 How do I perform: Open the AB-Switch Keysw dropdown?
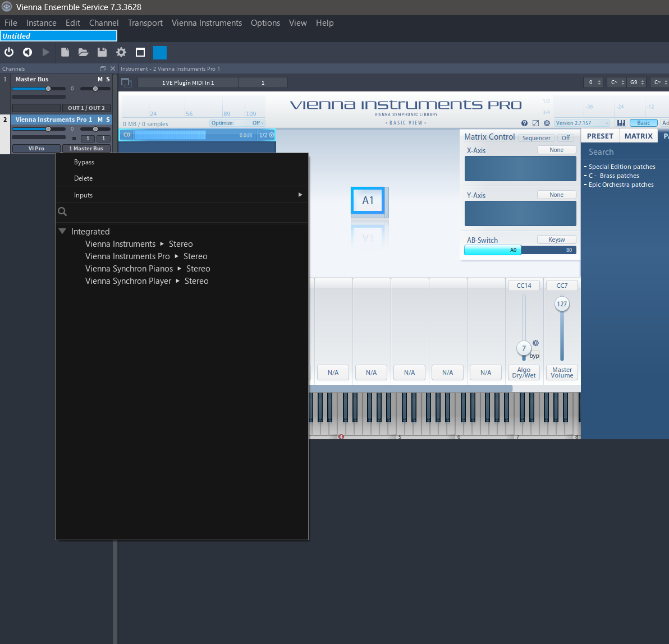click(556, 240)
